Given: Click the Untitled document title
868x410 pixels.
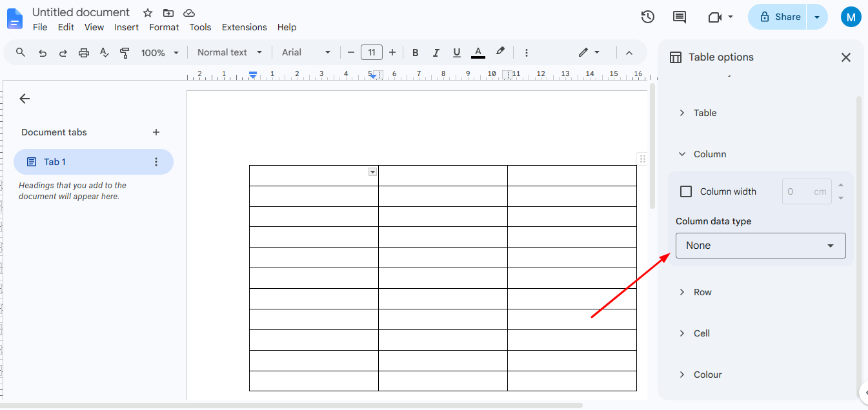Looking at the screenshot, I should pyautogui.click(x=81, y=12).
